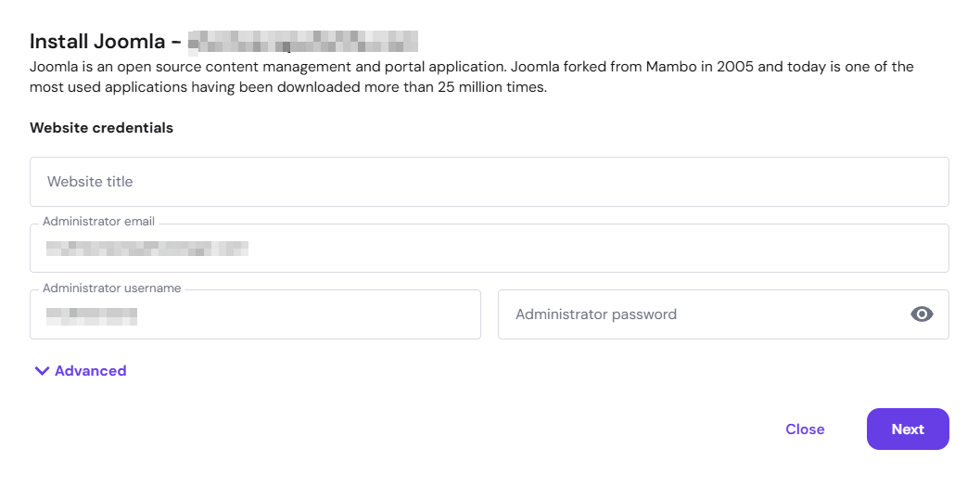
Task: Dismiss the dialog using Close
Action: pos(805,429)
